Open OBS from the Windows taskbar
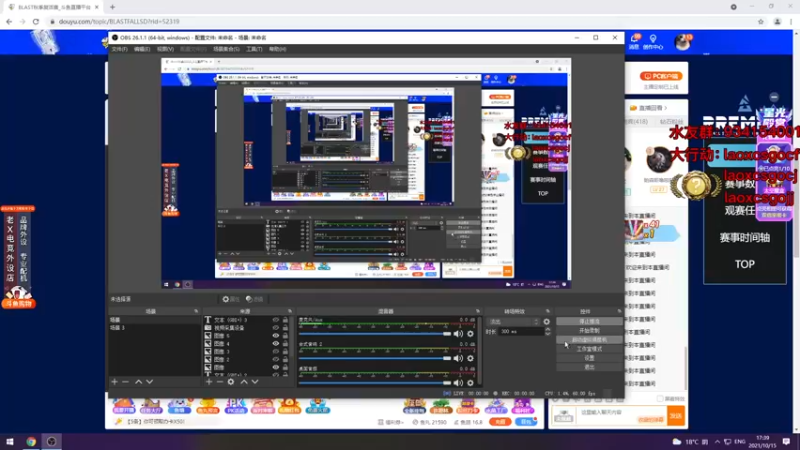Screen dimensions: 800x450 52,442
